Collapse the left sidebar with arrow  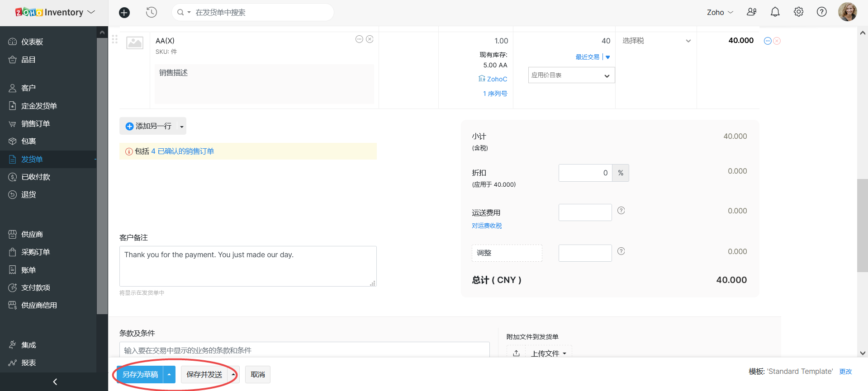tap(55, 382)
